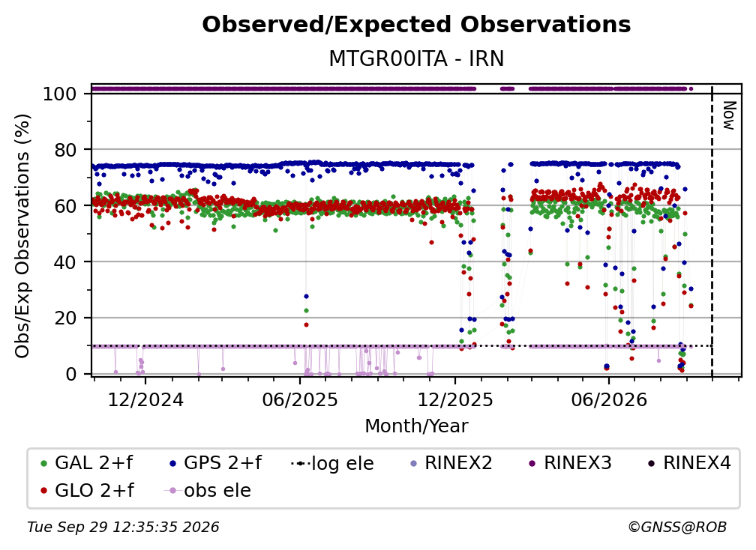
Task: Click the RINEX3 purple legend dot
Action: pyautogui.click(x=532, y=464)
